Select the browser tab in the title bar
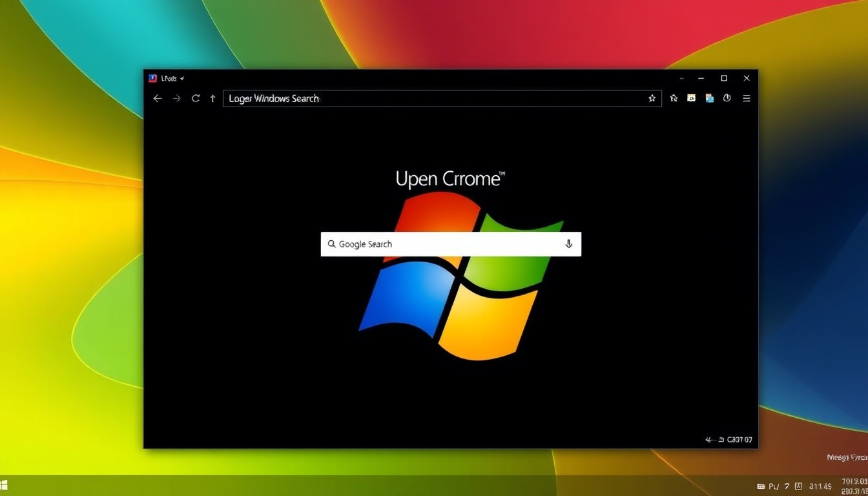The width and height of the screenshot is (868, 496). pyautogui.click(x=166, y=78)
